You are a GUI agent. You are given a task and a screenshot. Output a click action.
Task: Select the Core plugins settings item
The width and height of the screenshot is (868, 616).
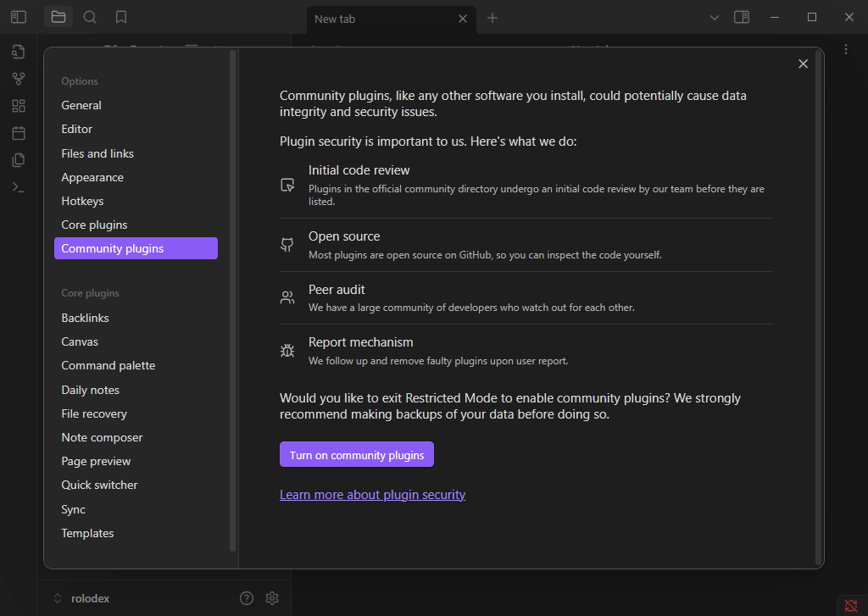click(136, 225)
